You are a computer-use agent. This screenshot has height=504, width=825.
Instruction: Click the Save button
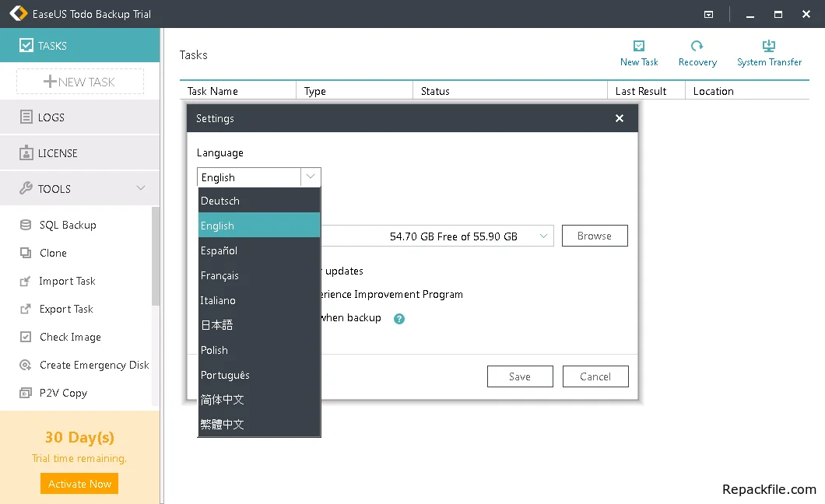click(520, 376)
